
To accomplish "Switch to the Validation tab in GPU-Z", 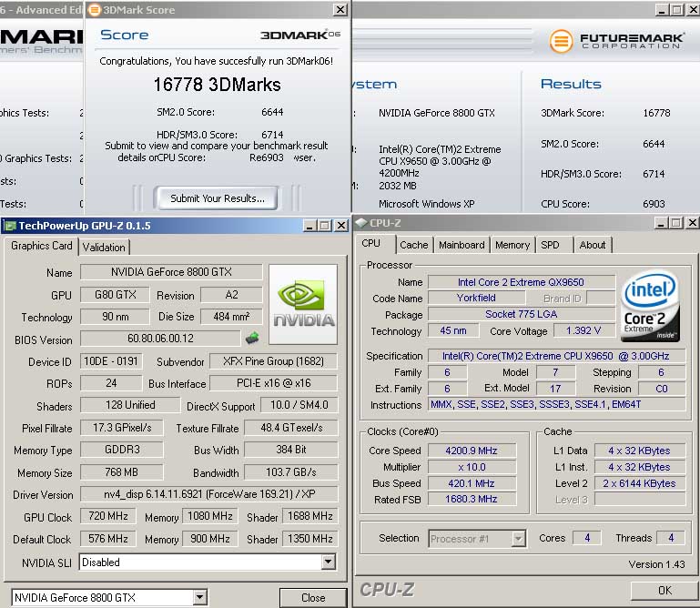I will [104, 248].
